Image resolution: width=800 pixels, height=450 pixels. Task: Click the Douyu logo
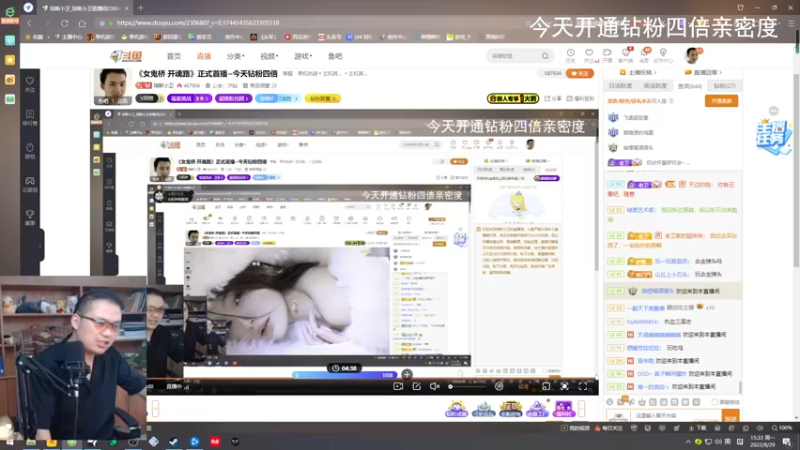[x=126, y=56]
